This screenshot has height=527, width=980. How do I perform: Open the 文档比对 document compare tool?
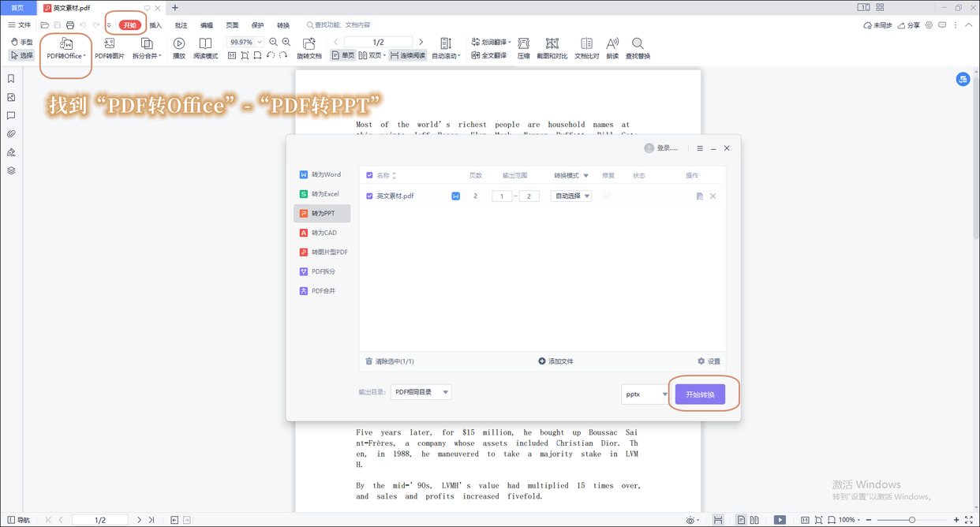[x=586, y=49]
